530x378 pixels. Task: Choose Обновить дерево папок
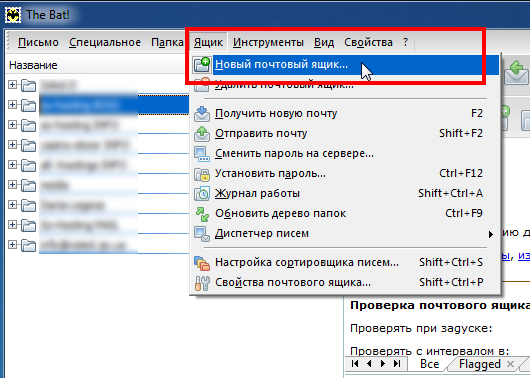[x=345, y=213]
